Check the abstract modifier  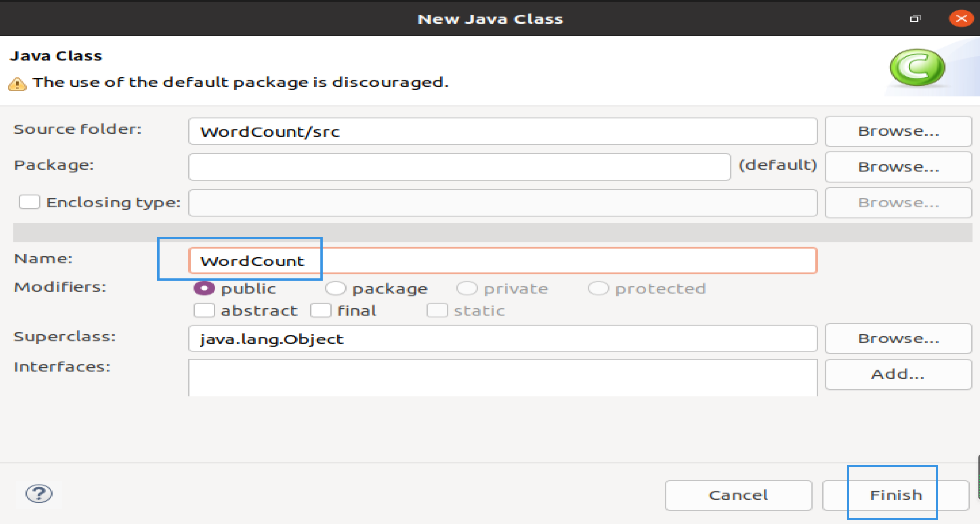click(204, 311)
